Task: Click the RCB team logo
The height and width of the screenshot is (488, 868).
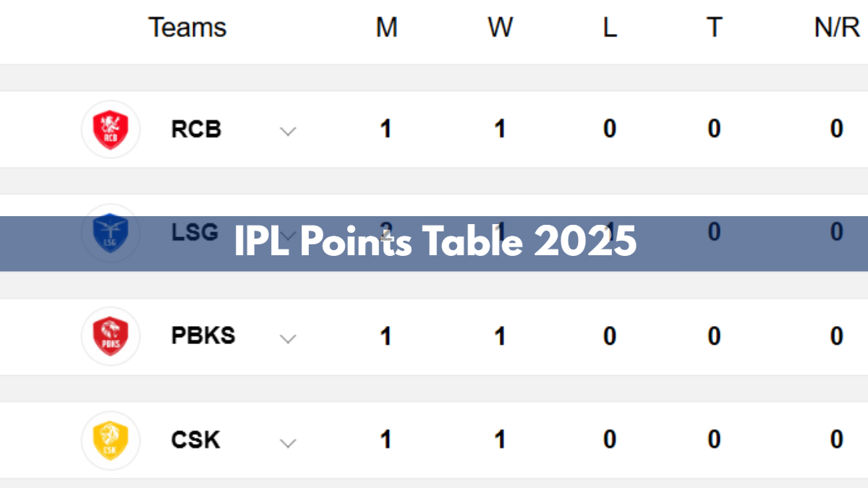Action: pos(110,129)
